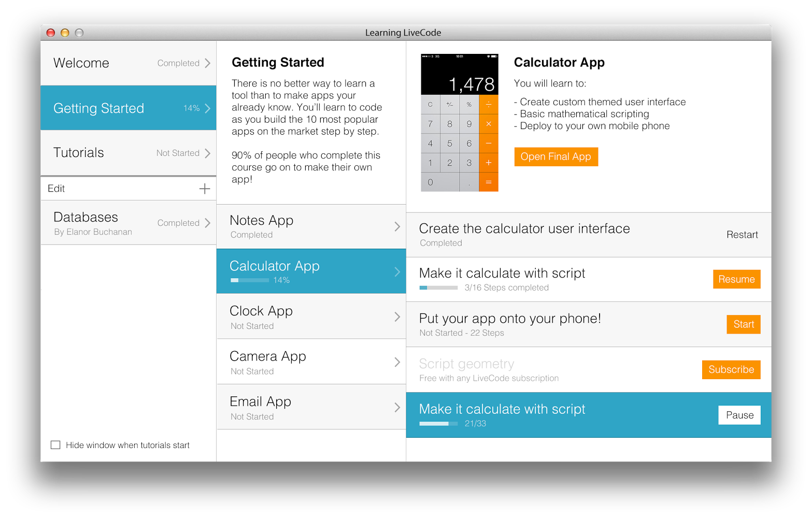
Task: Click the calculator app preview thumbnail
Action: (459, 122)
